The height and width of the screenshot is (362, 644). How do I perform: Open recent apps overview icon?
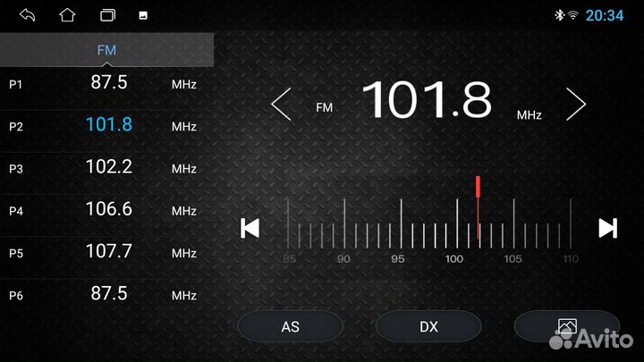coord(107,15)
